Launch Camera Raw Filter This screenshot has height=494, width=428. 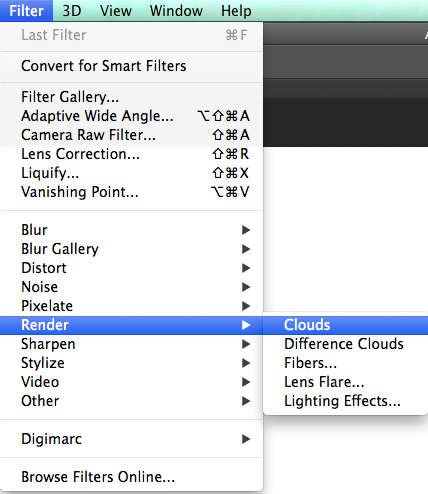(x=131, y=135)
